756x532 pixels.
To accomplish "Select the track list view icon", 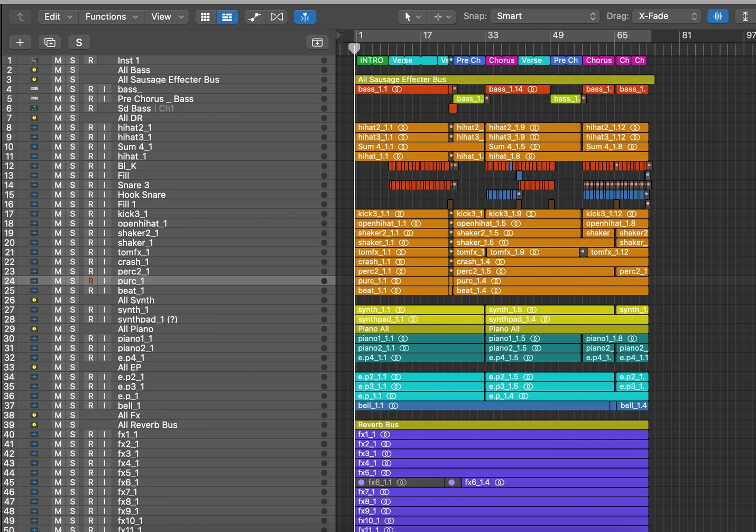I will point(227,17).
